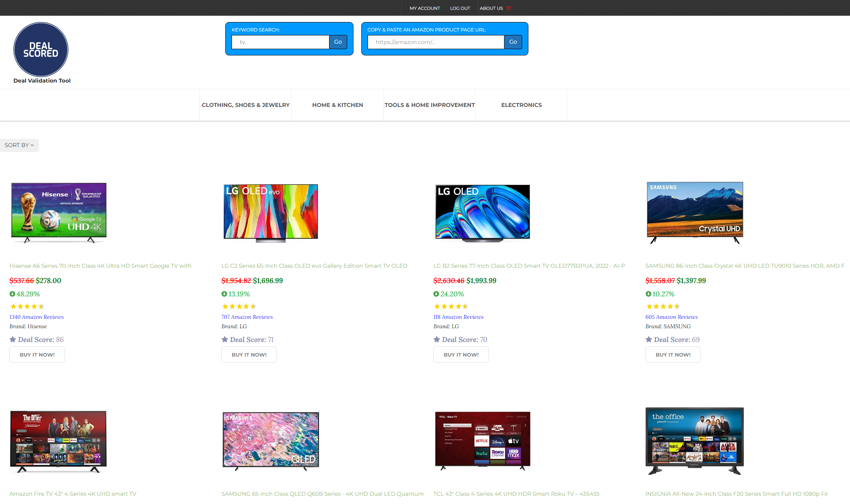Click the star rating of the LG B2 TV
The image size is (850, 504).
[451, 306]
